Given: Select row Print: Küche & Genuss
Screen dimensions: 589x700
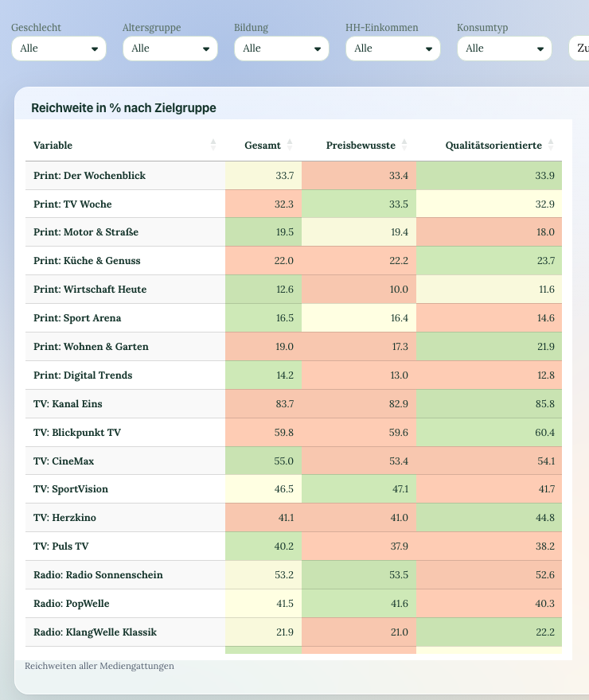Looking at the screenshot, I should coord(294,261).
